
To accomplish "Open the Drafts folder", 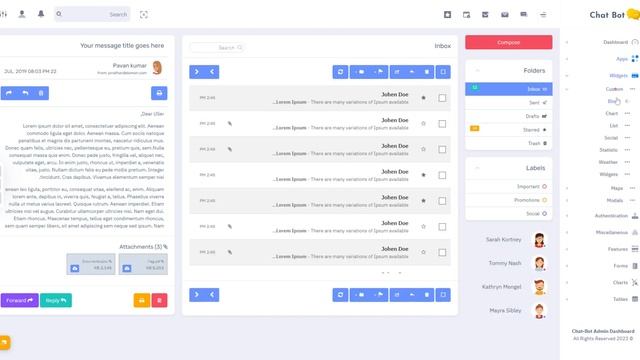I will (x=509, y=116).
